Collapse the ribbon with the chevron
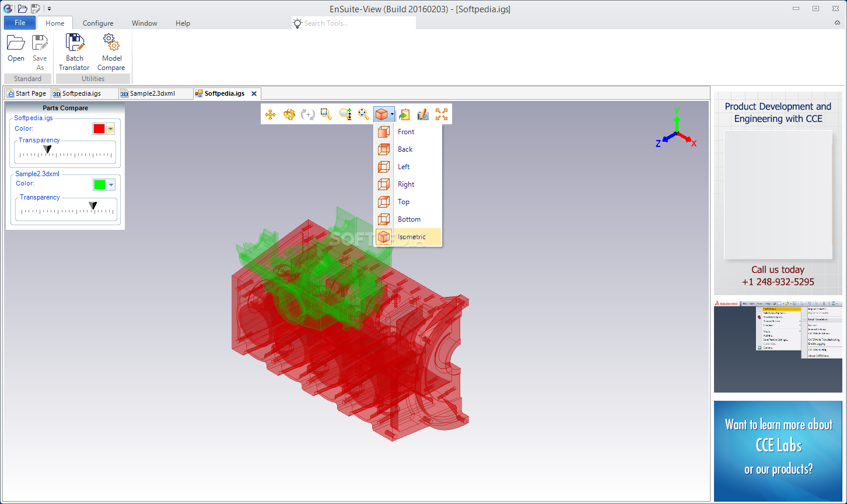847x504 pixels. 838,23
